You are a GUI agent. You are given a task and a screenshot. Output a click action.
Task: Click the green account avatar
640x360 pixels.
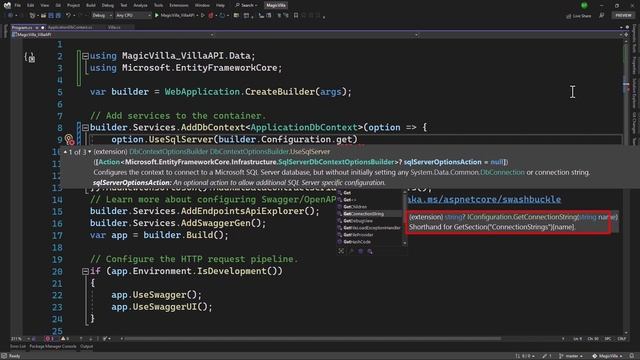584,5
